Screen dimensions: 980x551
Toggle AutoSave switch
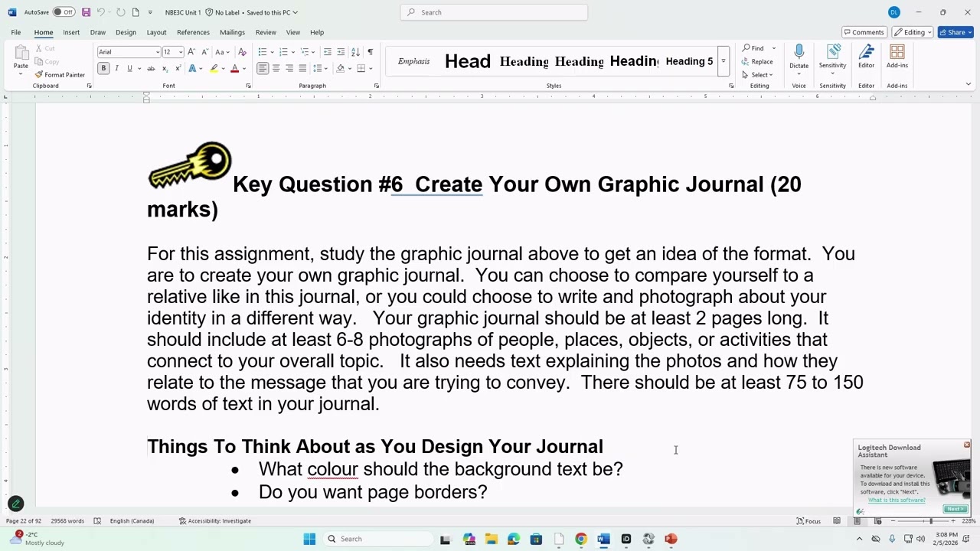pos(64,12)
